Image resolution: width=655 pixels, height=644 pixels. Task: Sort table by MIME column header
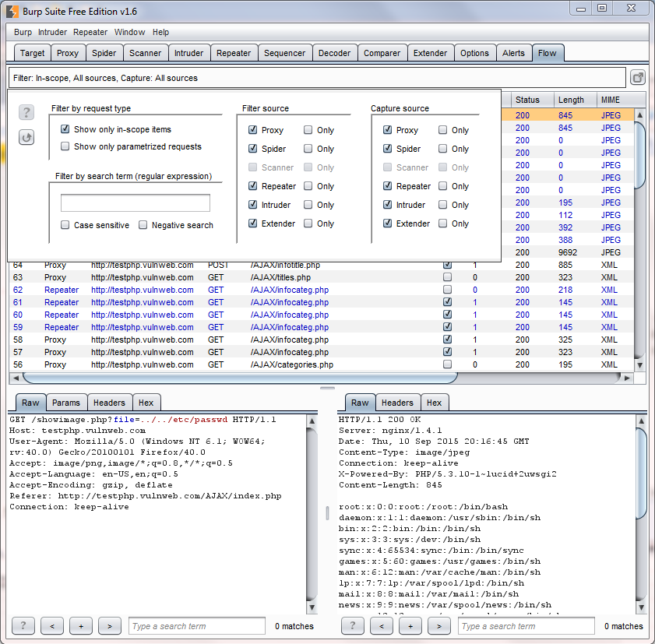tap(621, 100)
